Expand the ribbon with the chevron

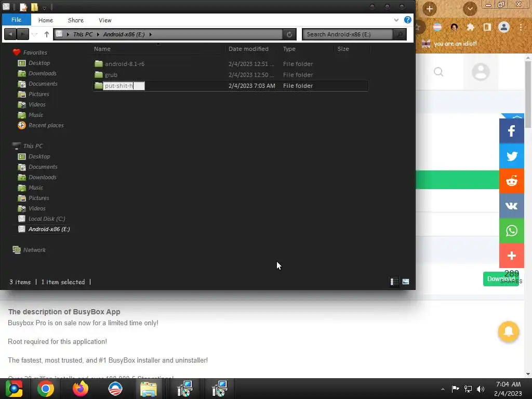[x=396, y=20]
